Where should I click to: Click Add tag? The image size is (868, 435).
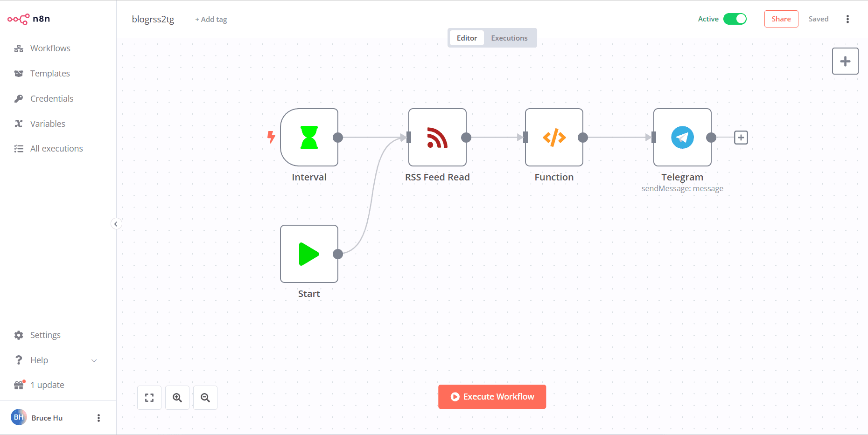pyautogui.click(x=211, y=19)
